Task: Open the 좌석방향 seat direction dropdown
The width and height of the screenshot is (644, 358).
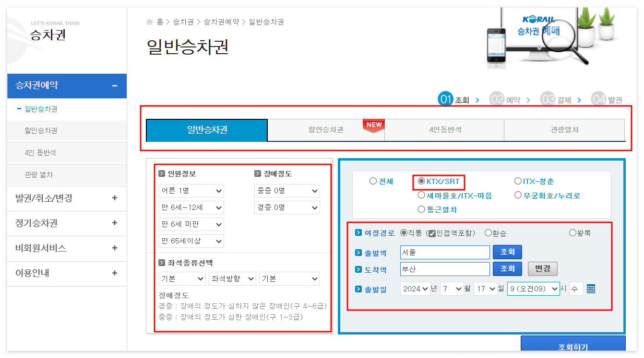Action: coord(232,278)
